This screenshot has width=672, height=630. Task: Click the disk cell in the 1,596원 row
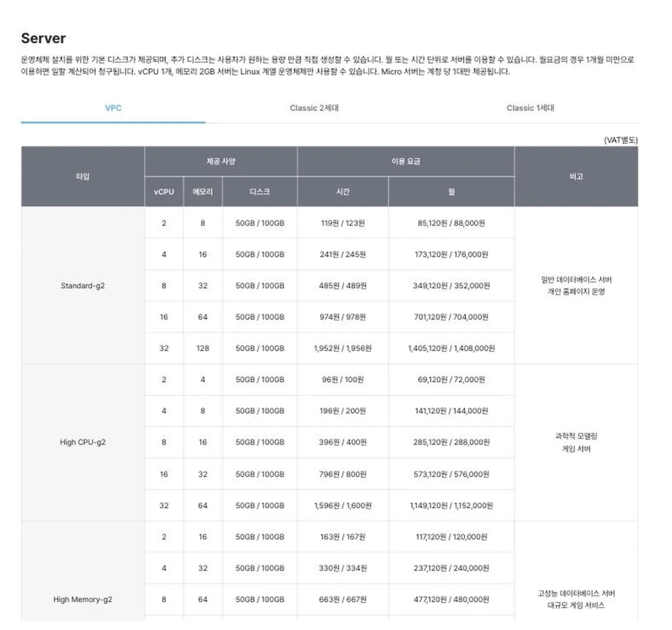coord(260,506)
